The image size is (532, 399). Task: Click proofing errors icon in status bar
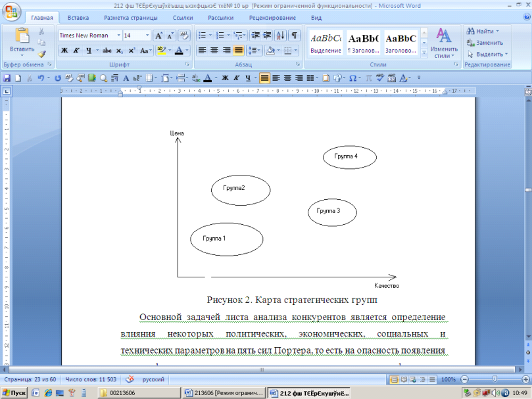[x=130, y=379]
